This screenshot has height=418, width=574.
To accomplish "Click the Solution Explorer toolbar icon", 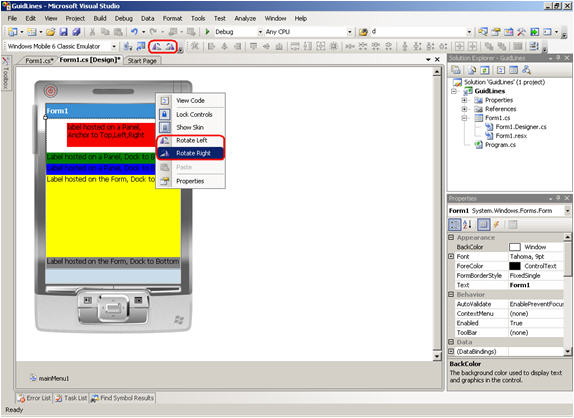I will point(483,32).
